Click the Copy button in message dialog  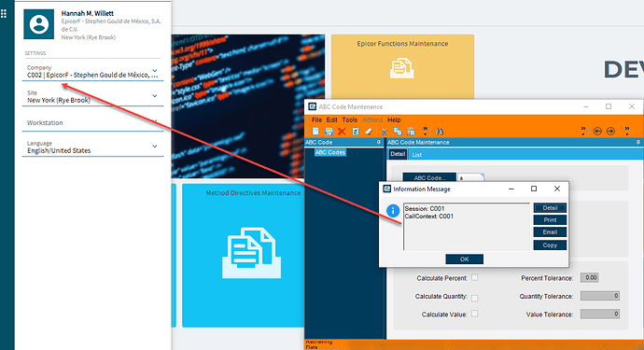tap(550, 245)
